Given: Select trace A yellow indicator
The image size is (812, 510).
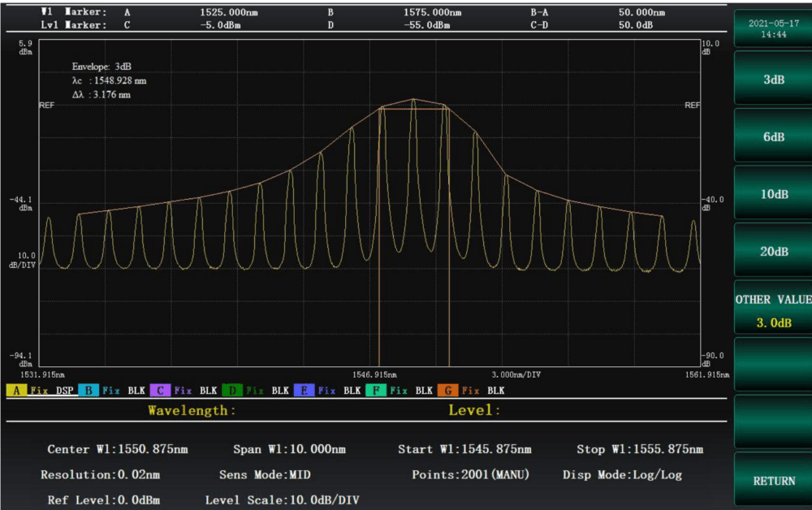Looking at the screenshot, I should click(x=16, y=391).
